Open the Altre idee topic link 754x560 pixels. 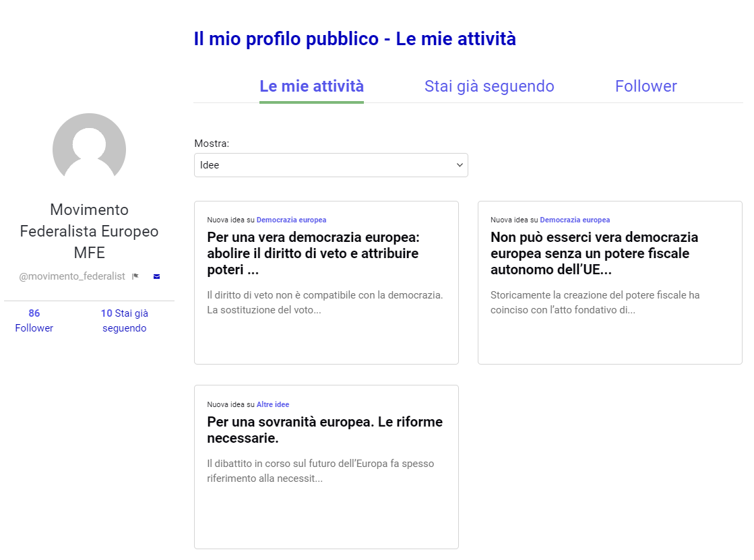tap(273, 404)
